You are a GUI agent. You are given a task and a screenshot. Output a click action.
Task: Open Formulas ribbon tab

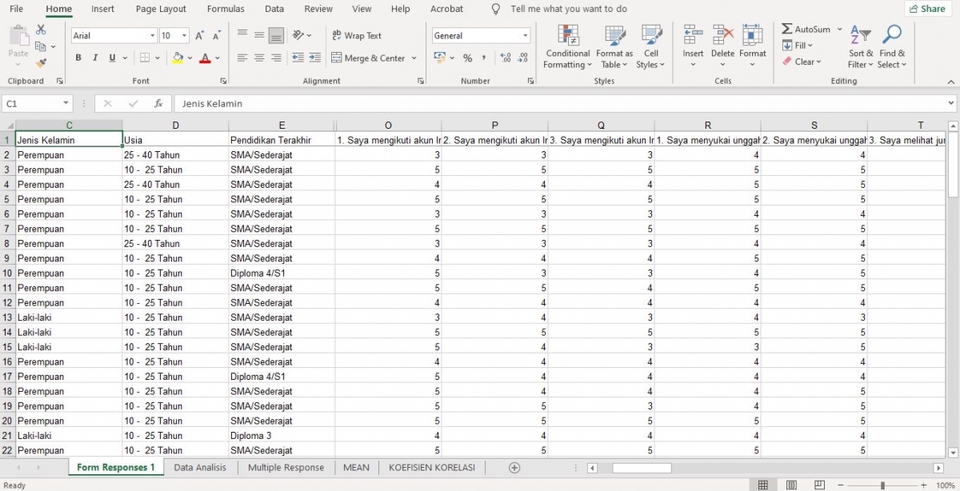[226, 9]
